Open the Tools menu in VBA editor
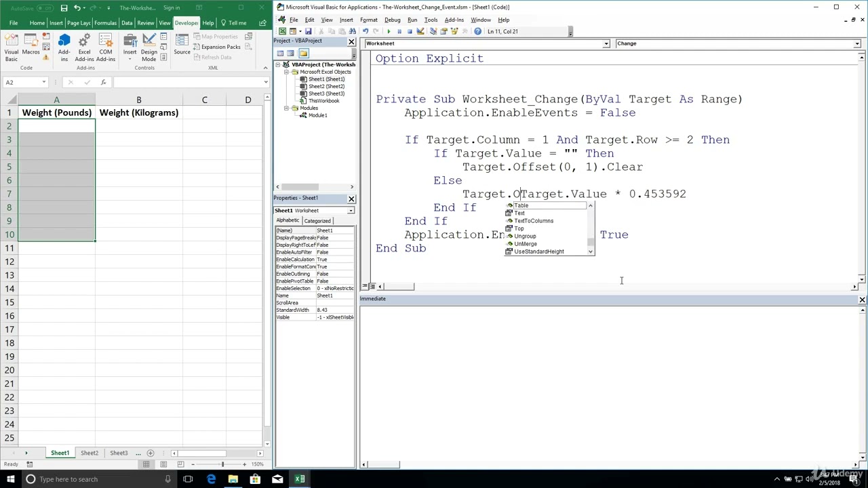868x488 pixels. coord(431,20)
